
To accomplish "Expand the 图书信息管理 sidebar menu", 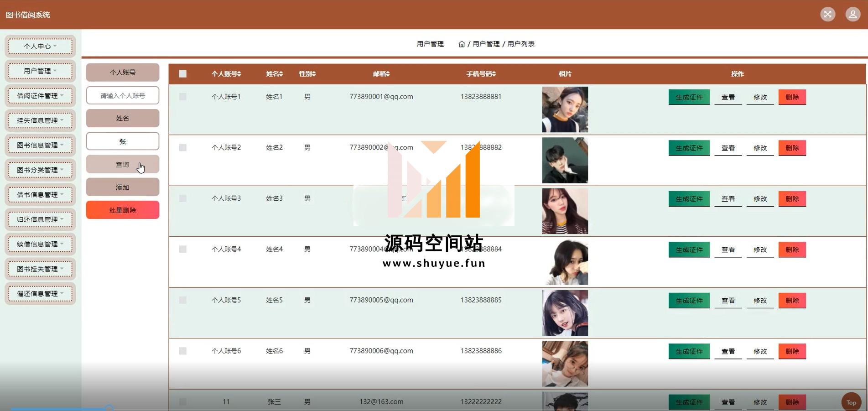I will click(40, 145).
